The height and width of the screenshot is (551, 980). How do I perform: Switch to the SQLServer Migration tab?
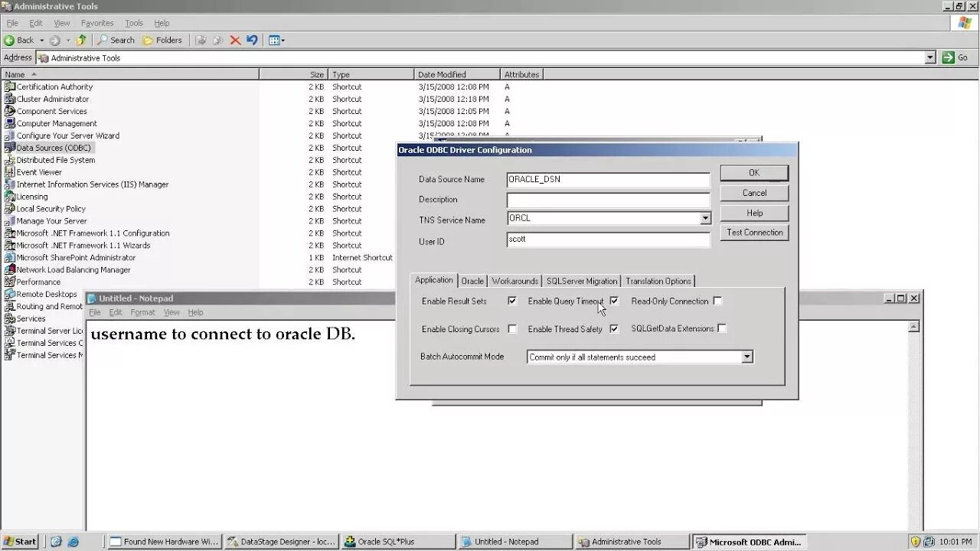[582, 281]
